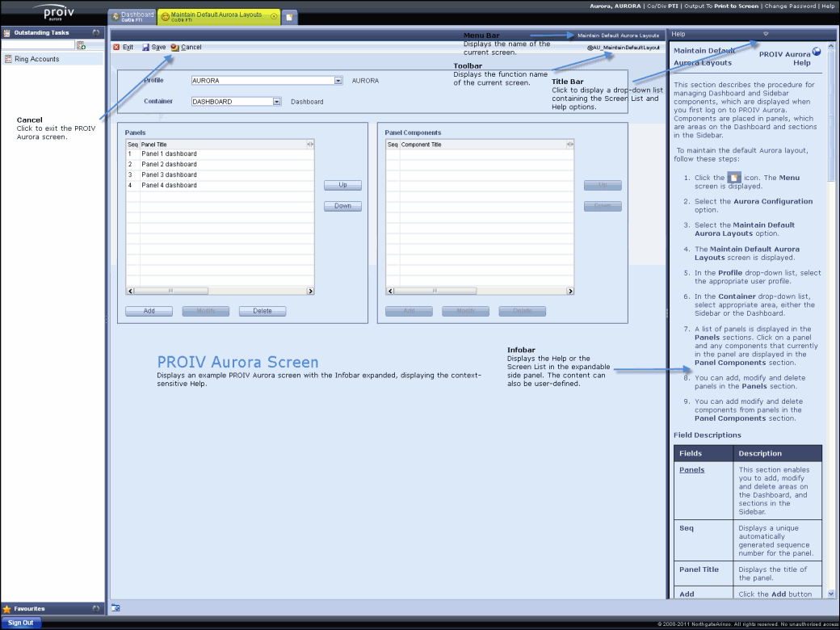Click the Save floppy disk icon
840x630 pixels.
[145, 47]
